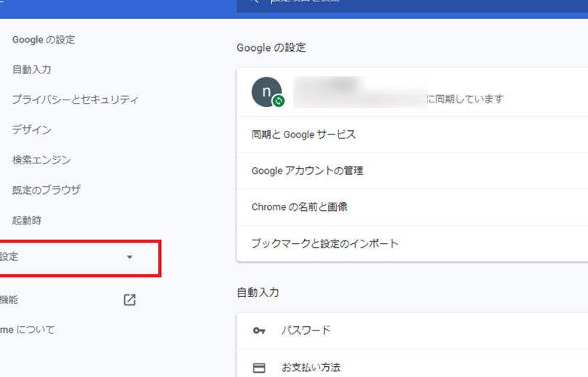
Task: Expand the 設定 dropdown arrow in the sidebar
Action: click(129, 257)
